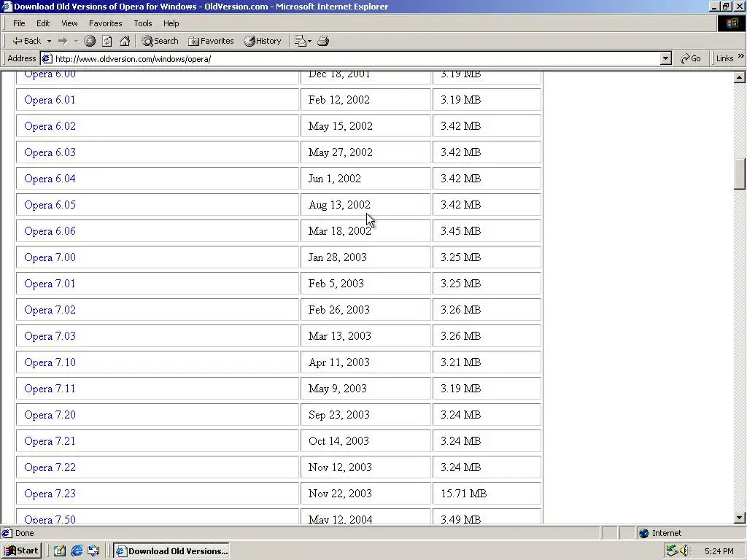This screenshot has height=560, width=747.
Task: Print the page with the printer icon
Action: pos(323,41)
